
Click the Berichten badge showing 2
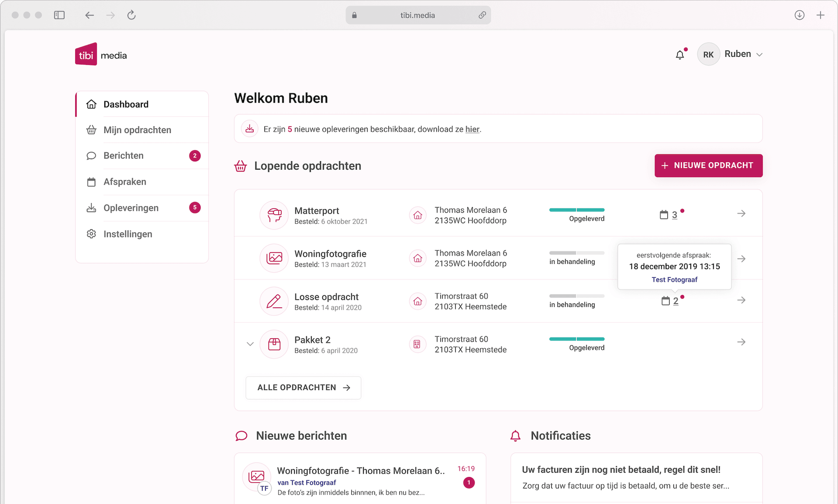[x=195, y=156]
